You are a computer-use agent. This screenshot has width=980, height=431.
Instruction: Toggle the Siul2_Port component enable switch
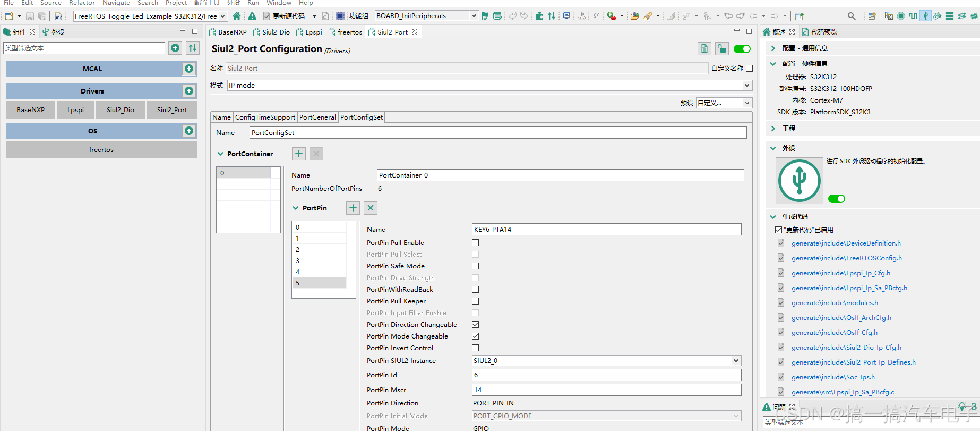tap(742, 49)
